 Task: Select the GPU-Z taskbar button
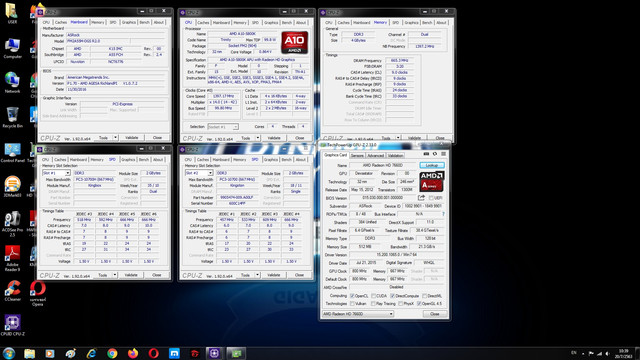click(236, 353)
